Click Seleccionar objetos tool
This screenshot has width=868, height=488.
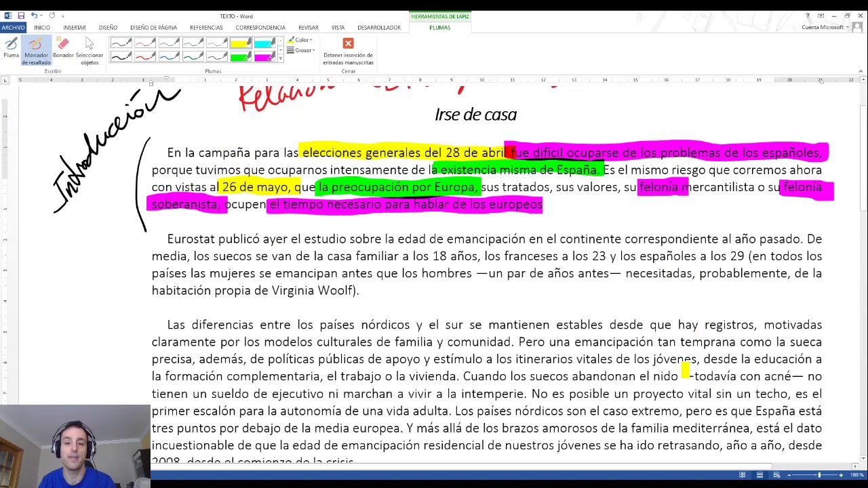[x=90, y=51]
